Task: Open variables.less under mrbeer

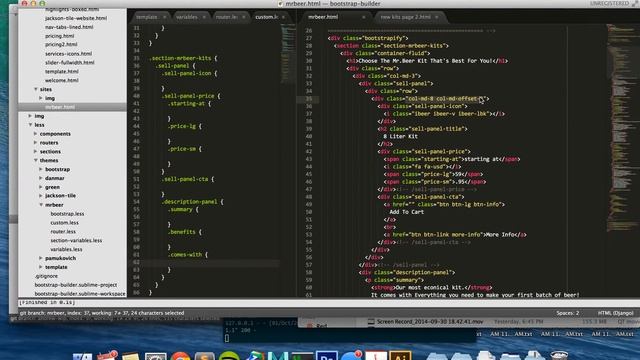Action: tap(66, 249)
